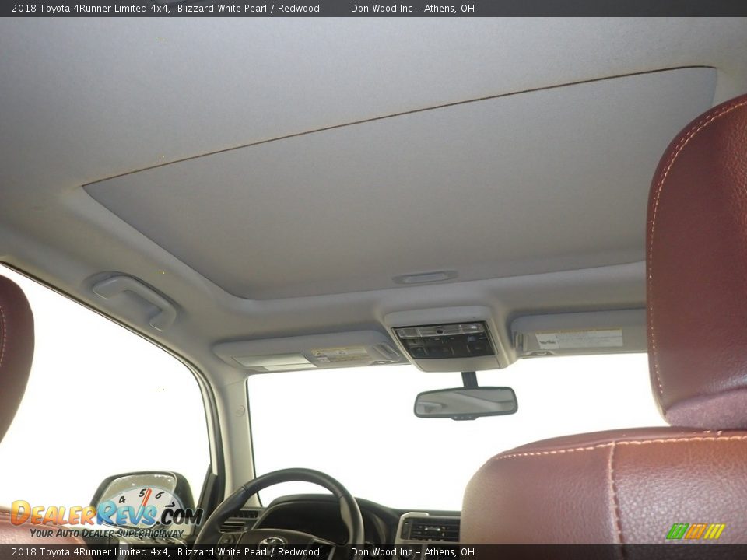Click the "Your Auto Dealer SuperHighway" tagline

coord(107,534)
